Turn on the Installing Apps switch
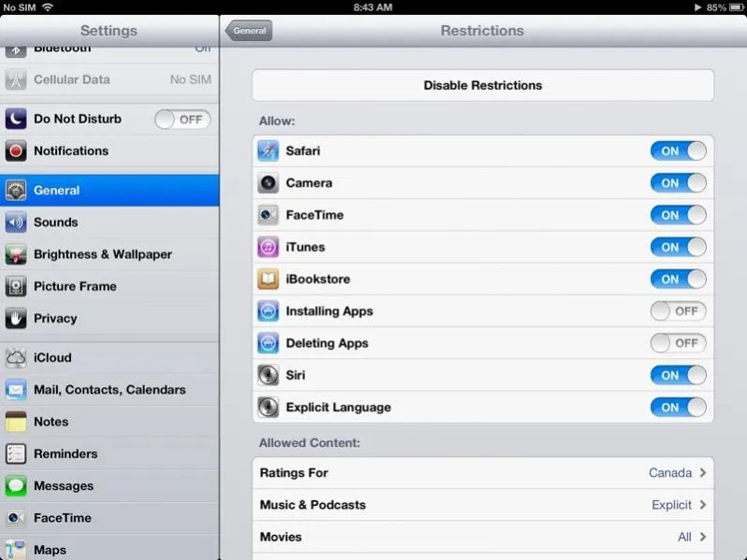This screenshot has height=560, width=747. 678,311
